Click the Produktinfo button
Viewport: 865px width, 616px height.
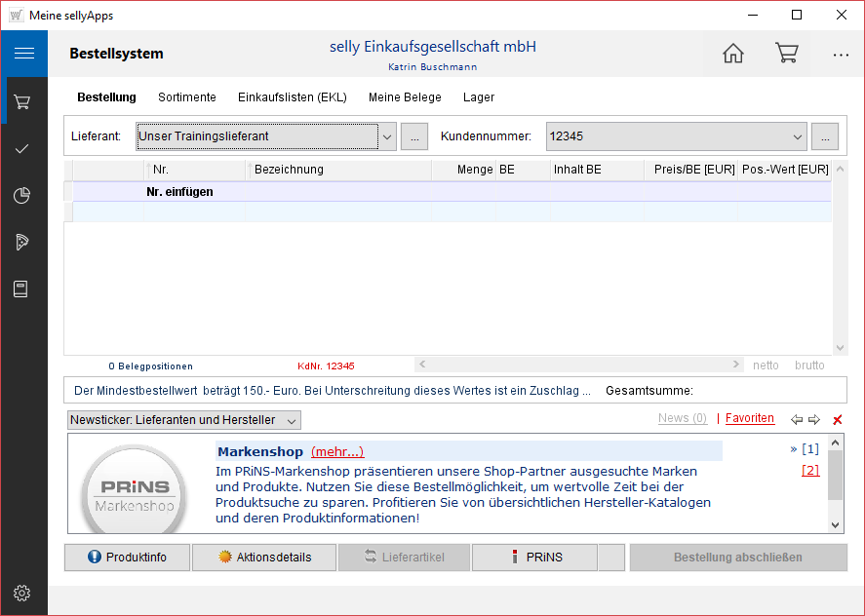coord(127,558)
